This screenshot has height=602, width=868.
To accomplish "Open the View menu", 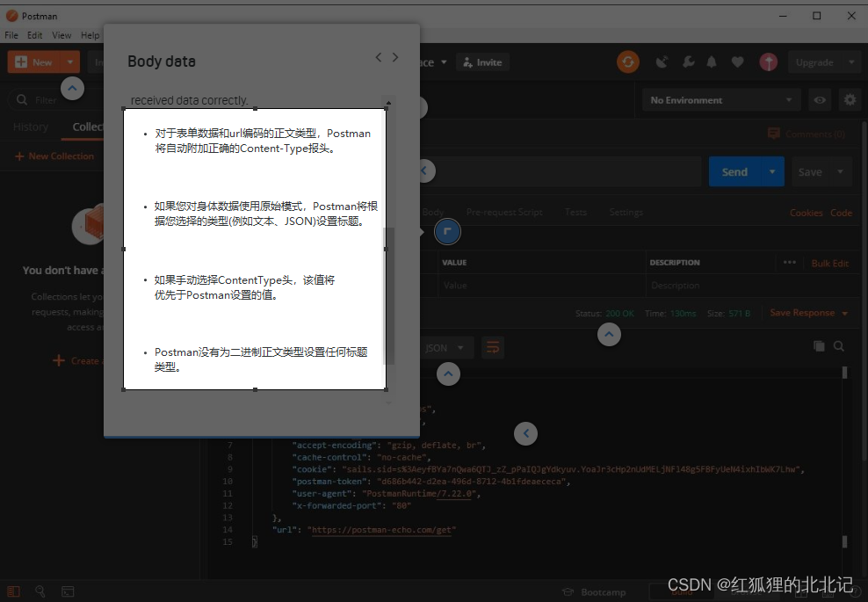I will (61, 35).
